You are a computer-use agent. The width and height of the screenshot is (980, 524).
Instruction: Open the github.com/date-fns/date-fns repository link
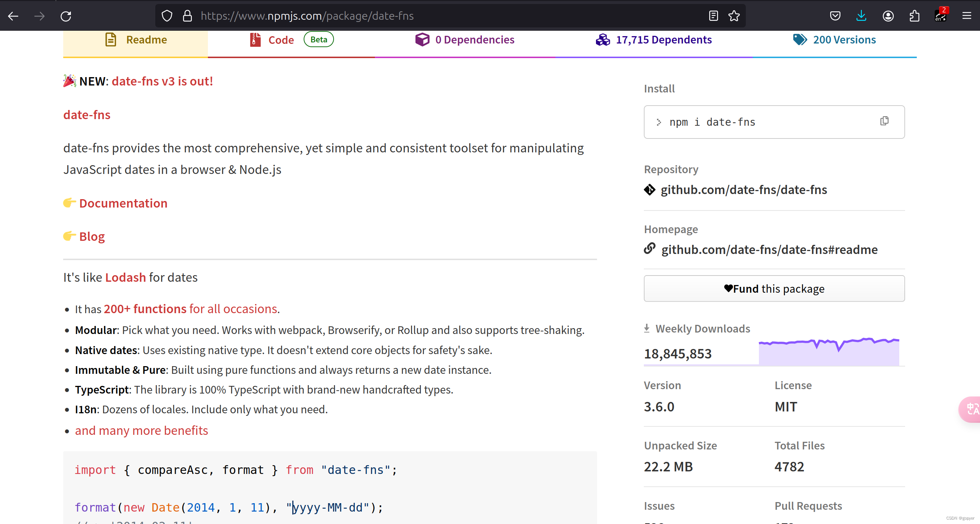coord(743,190)
